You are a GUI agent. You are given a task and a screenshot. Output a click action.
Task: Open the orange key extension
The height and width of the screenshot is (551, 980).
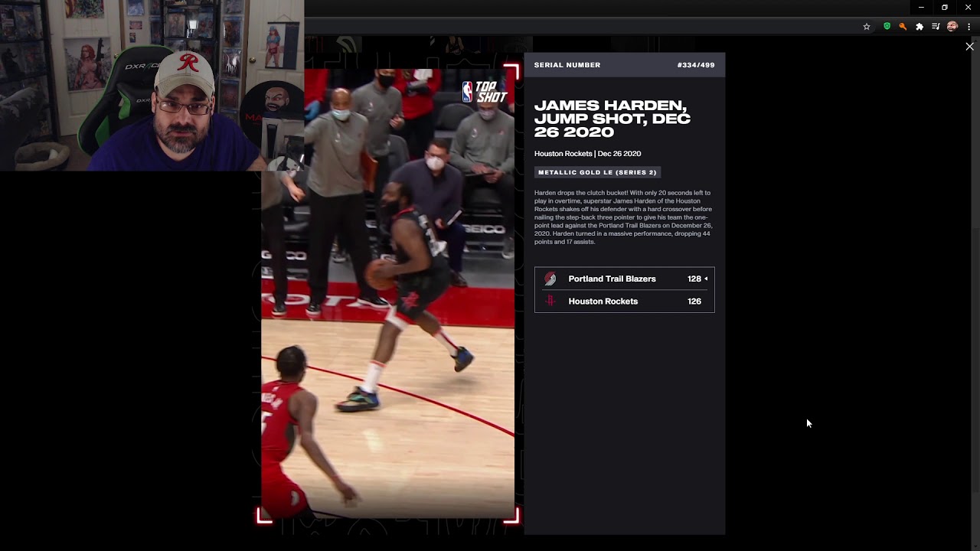[903, 27]
